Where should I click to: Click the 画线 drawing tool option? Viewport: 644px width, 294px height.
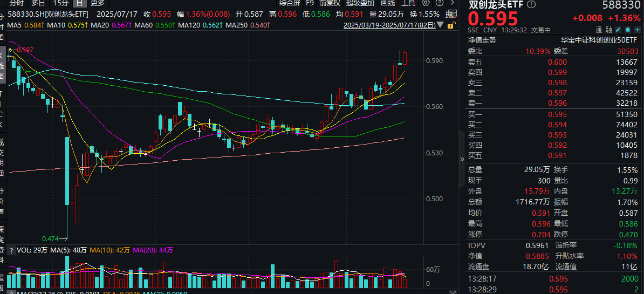388,3
